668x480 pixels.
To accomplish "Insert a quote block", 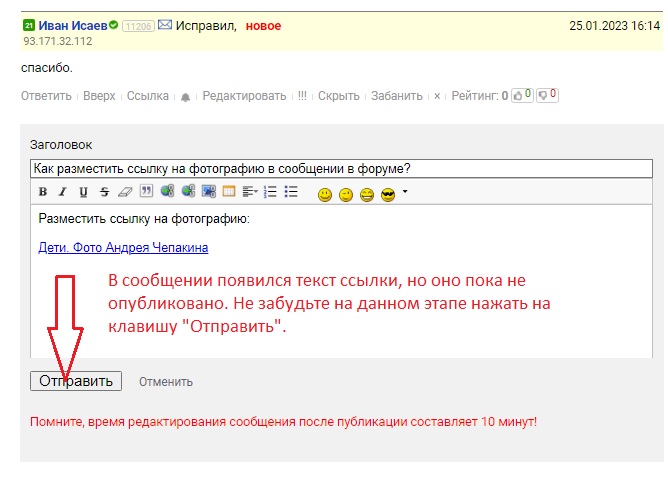I will click(x=146, y=191).
